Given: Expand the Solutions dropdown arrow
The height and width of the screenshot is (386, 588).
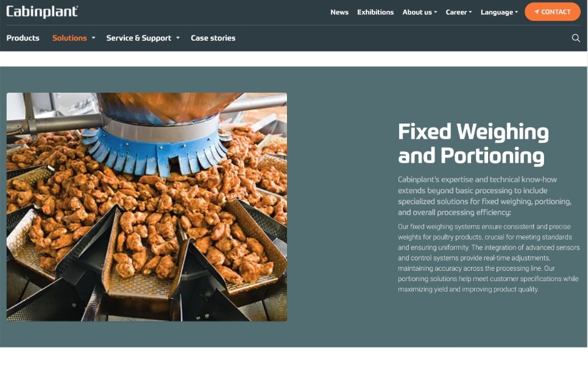Looking at the screenshot, I should [93, 38].
